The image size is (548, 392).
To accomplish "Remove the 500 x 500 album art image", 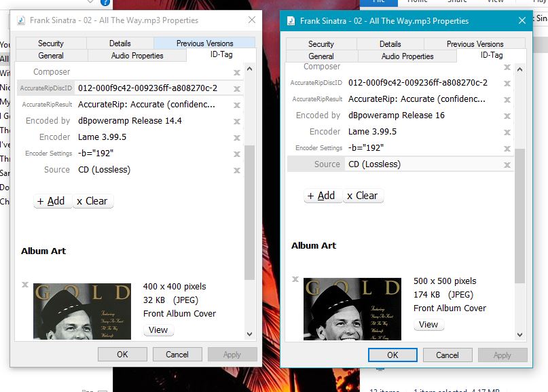I will coord(295,279).
